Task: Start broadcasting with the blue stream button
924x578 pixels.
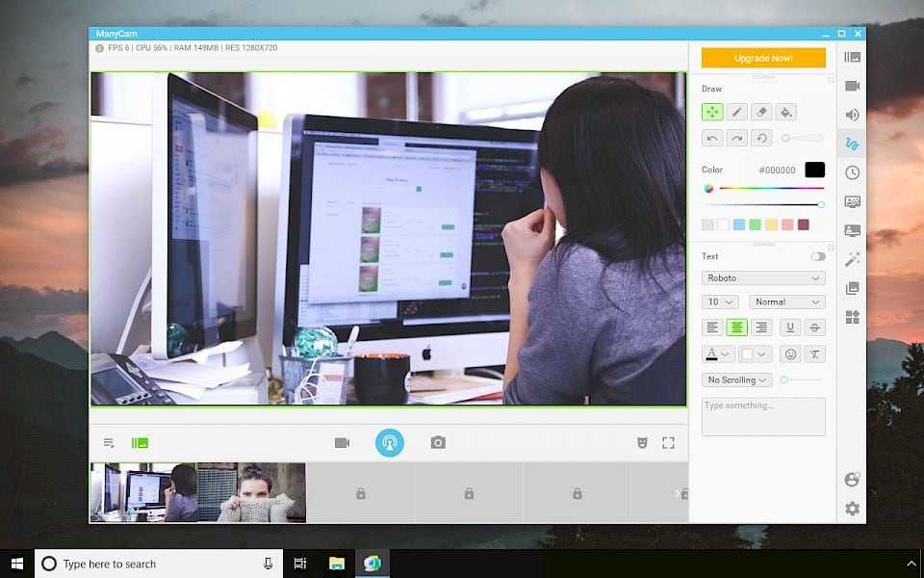Action: coord(390,442)
